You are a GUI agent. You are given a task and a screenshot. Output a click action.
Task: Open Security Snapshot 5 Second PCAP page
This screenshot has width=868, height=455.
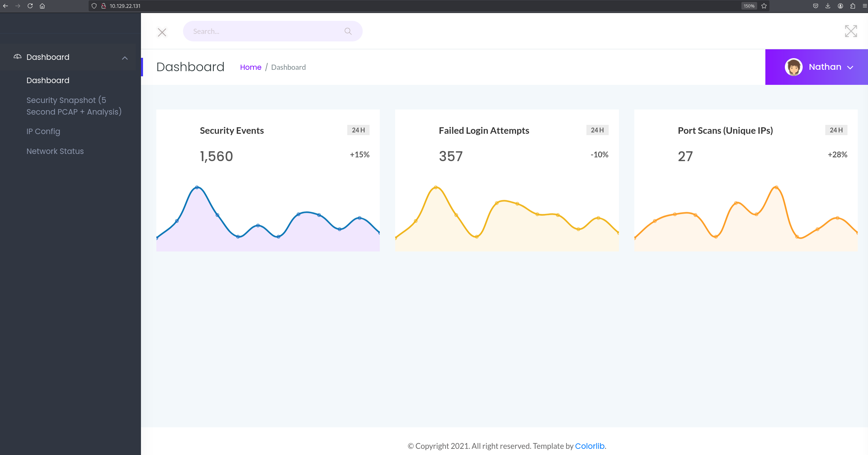[74, 106]
